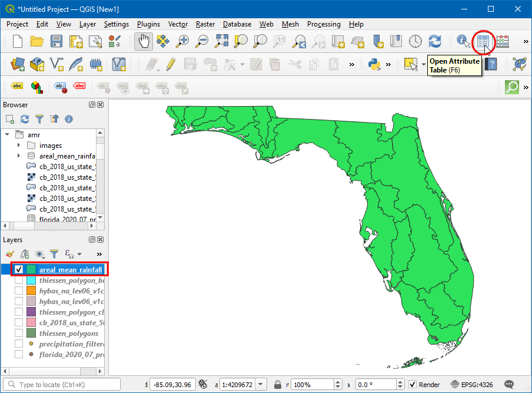Open the Attribute Table

483,41
